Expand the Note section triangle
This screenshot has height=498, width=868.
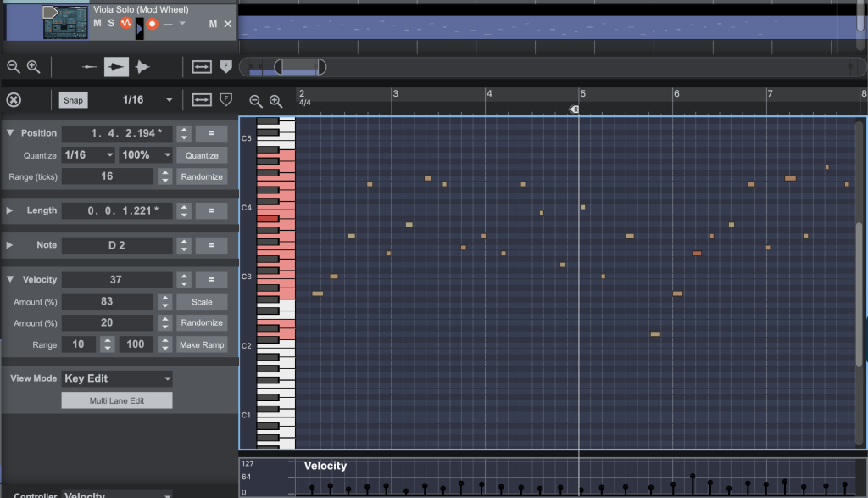tap(9, 245)
